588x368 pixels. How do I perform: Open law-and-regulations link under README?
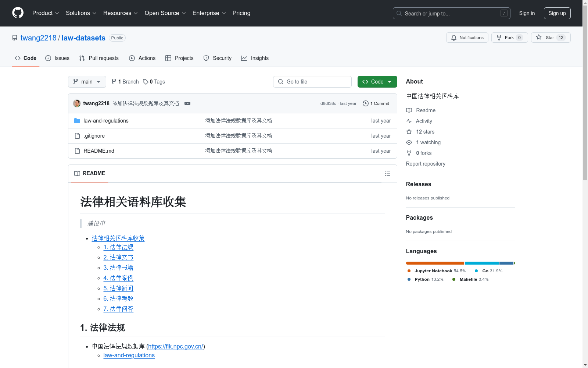point(129,355)
